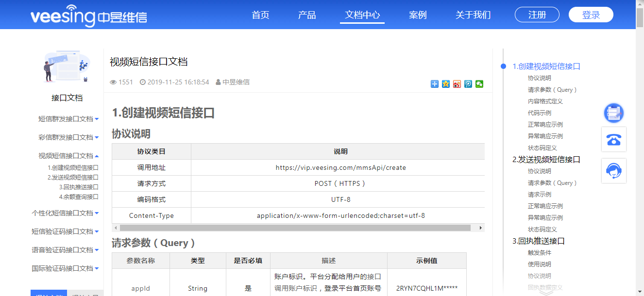Viewport: 644px width, 296px height.
Task: Expand 语音验证码接口文档 in sidebar
Action: [65, 250]
